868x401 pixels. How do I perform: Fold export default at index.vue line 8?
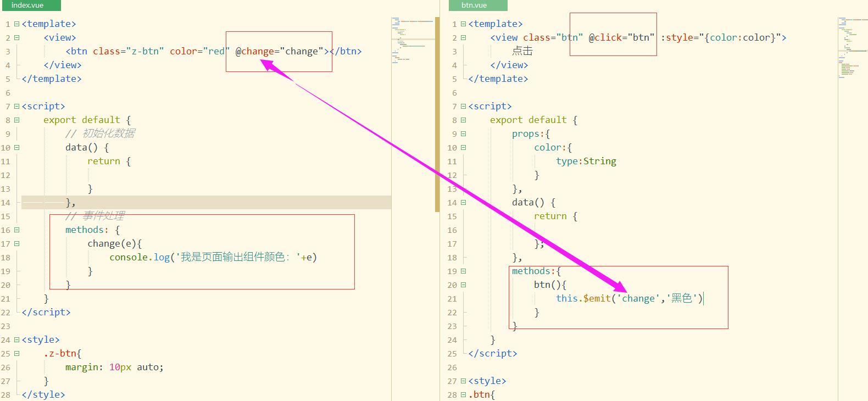point(16,120)
